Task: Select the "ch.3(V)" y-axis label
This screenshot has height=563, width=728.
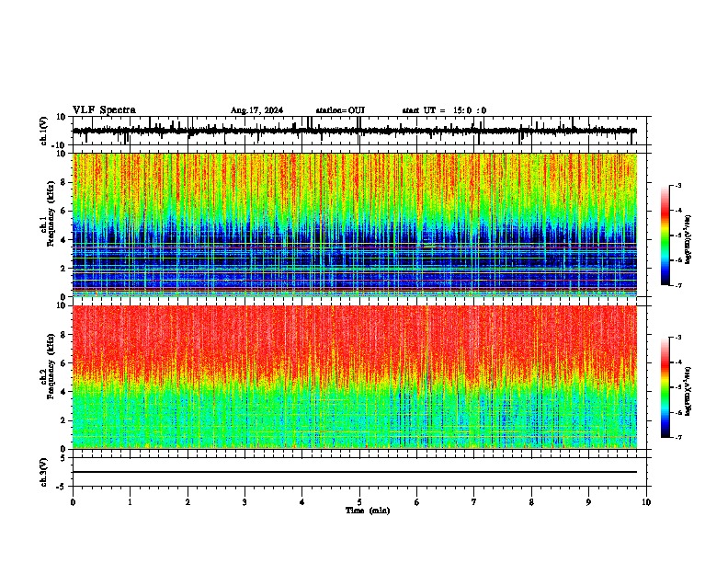Action: [x=44, y=473]
